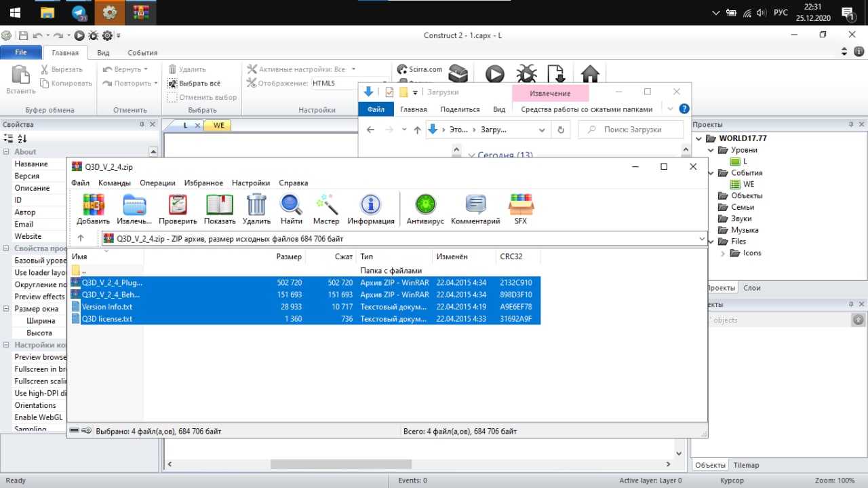Screen dimensions: 868x488
Task: Click the Explorer search Загрузки field
Action: click(x=631, y=130)
